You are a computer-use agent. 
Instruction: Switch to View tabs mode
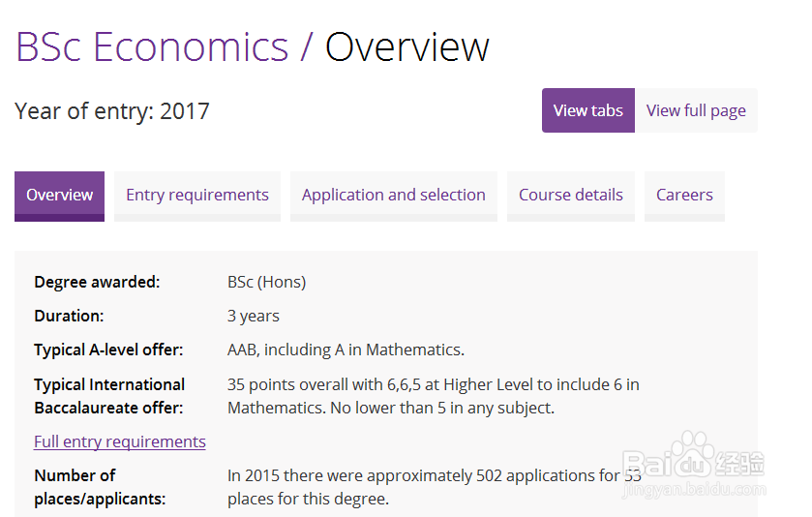click(x=588, y=110)
